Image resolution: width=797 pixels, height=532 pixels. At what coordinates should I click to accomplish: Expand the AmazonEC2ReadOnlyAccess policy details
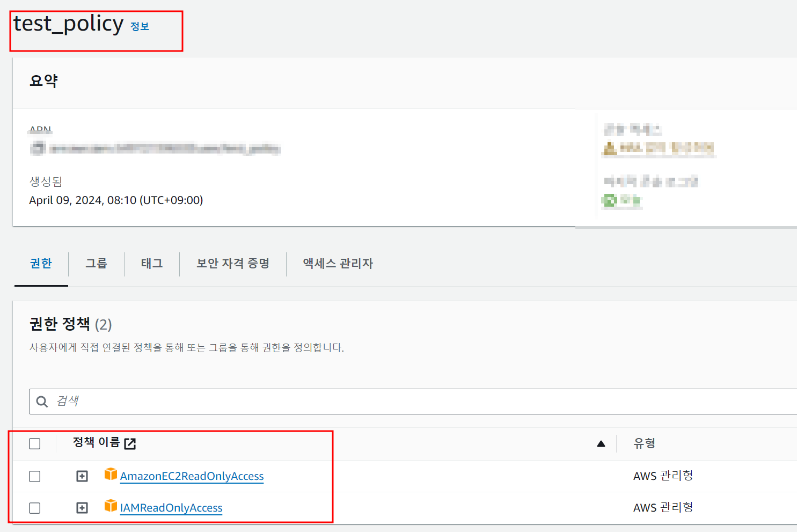click(82, 476)
